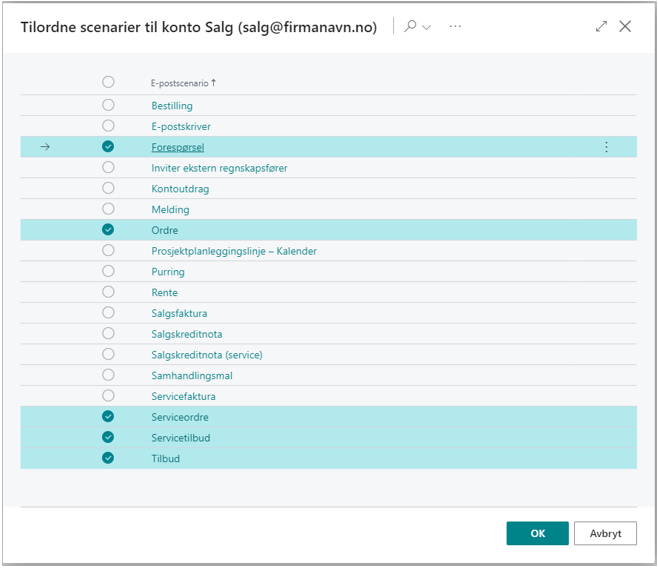Select the Bestilling scenario radio

pyautogui.click(x=108, y=105)
